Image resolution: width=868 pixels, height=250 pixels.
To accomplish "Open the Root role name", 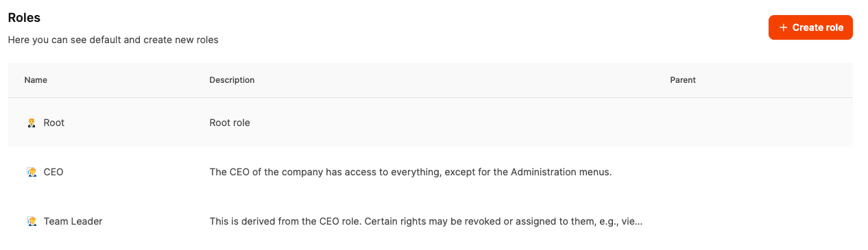I will 54,123.
